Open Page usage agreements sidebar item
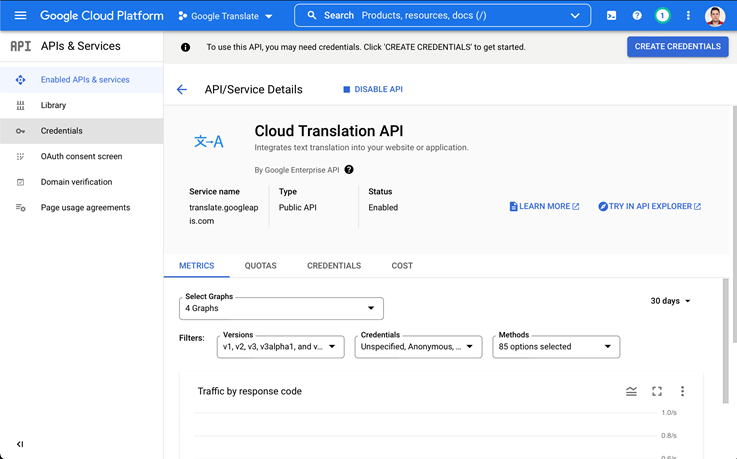Viewport: 737px width, 459px height. pyautogui.click(x=82, y=208)
